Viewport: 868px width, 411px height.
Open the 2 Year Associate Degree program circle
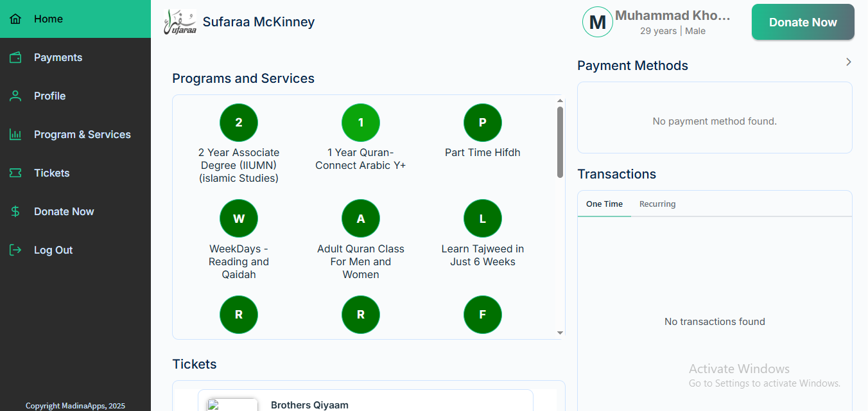click(x=239, y=123)
